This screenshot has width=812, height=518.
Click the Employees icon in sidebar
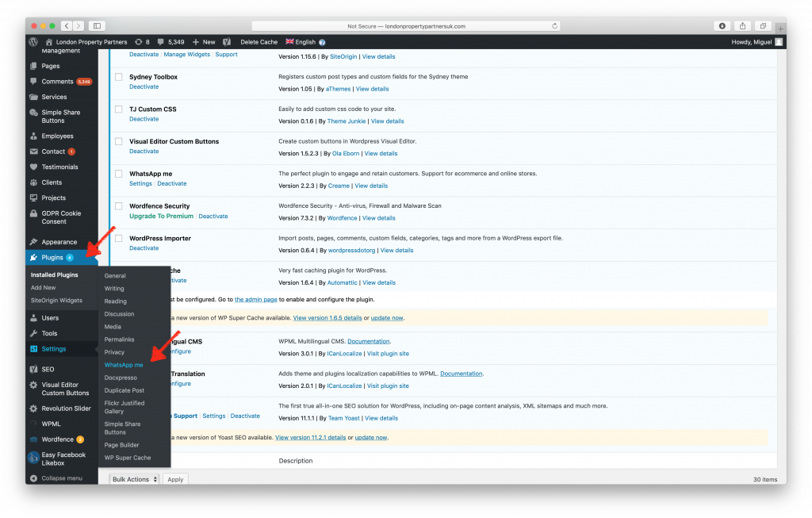33,136
